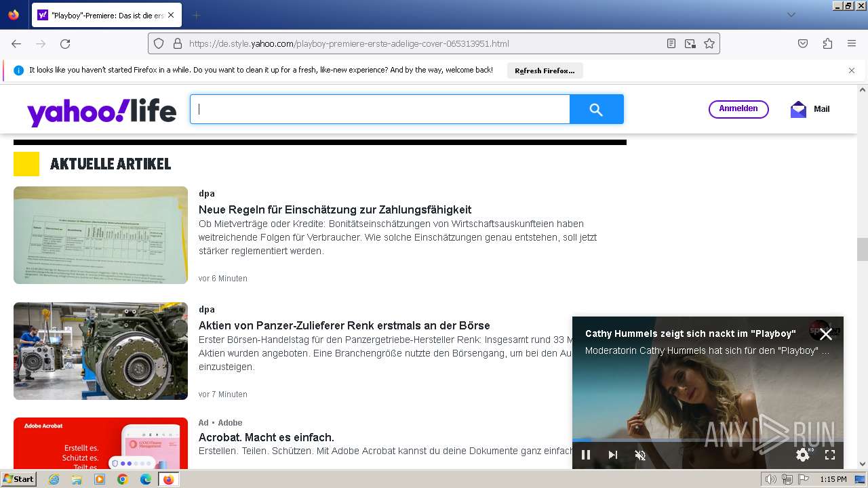868x488 pixels.
Task: Toggle reader view icon in address bar
Action: [671, 43]
